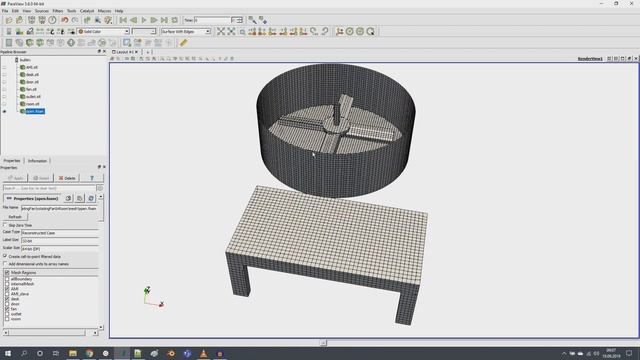640x360 pixels.
Task: Uncheck Create cell-to-point filtered data
Action: [x=5, y=256]
